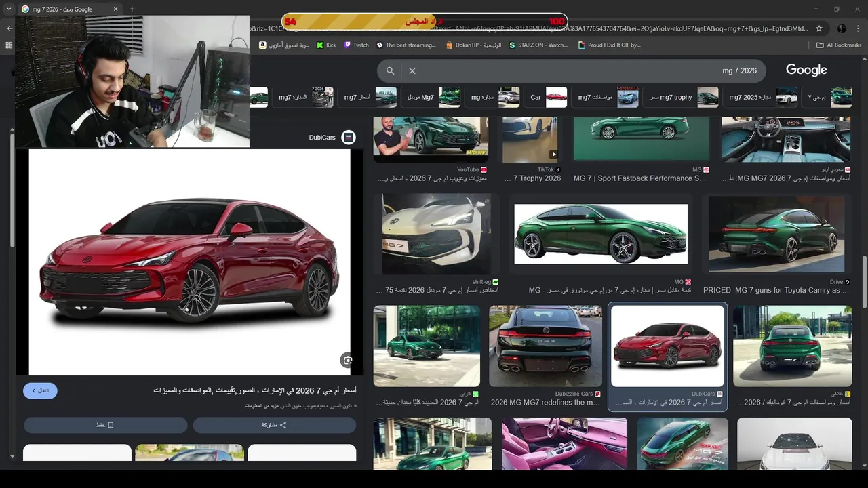The image size is (868, 488).
Task: Click '2026 MG MG7 redefines the m...' caption
Action: (x=545, y=402)
